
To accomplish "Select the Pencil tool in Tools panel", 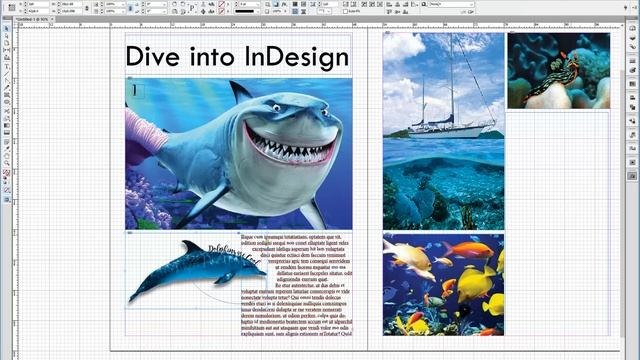I will (7, 87).
